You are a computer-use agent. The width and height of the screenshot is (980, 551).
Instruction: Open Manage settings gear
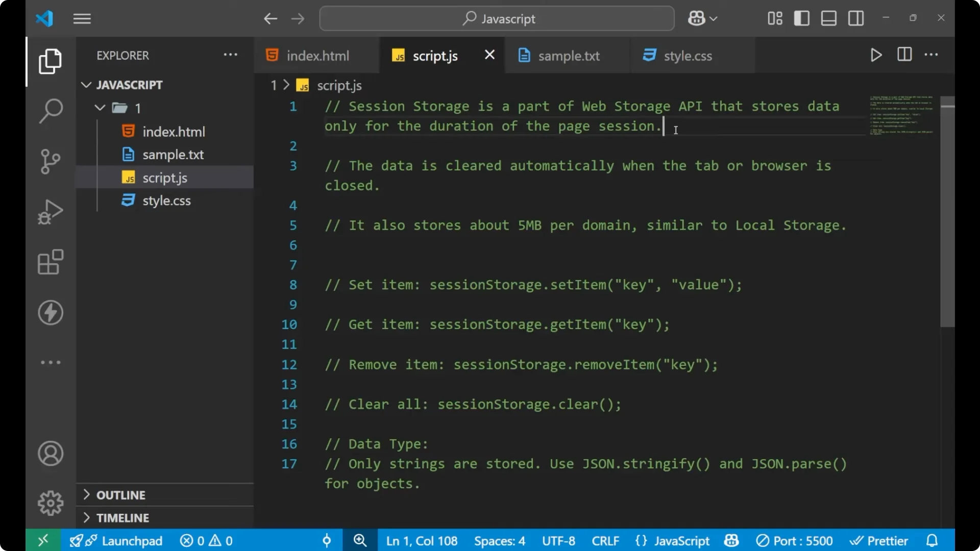(x=50, y=503)
